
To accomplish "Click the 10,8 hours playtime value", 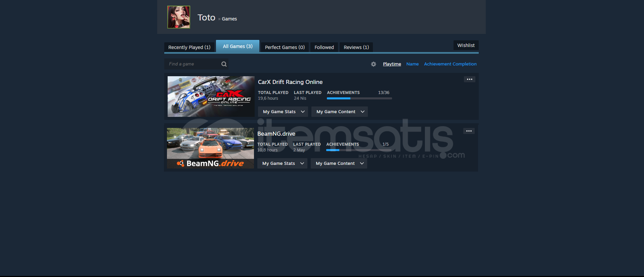I will point(267,150).
